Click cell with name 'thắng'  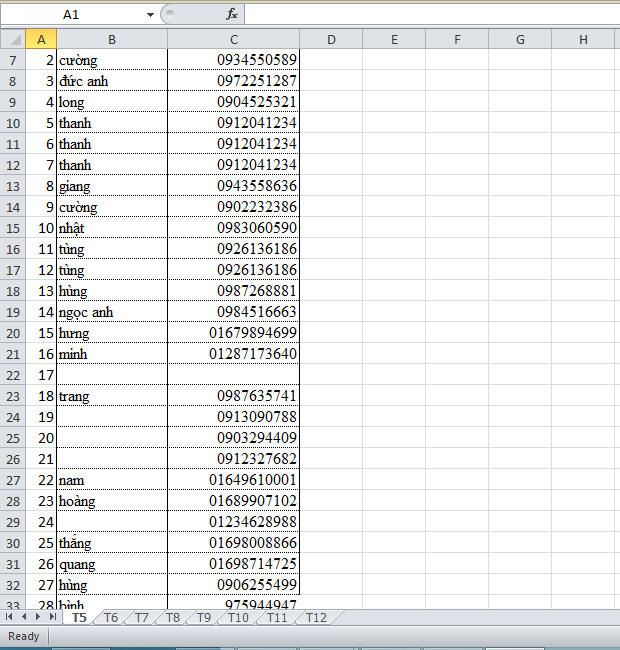coord(112,543)
